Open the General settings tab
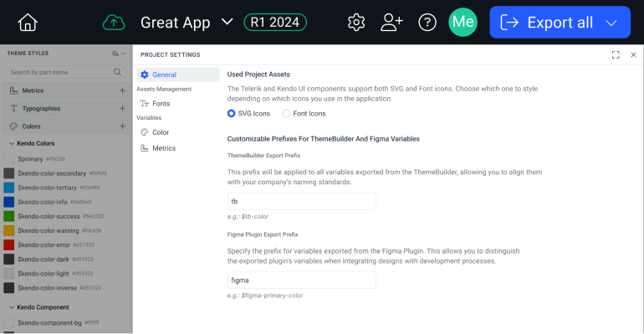This screenshot has width=644, height=334. (x=178, y=75)
